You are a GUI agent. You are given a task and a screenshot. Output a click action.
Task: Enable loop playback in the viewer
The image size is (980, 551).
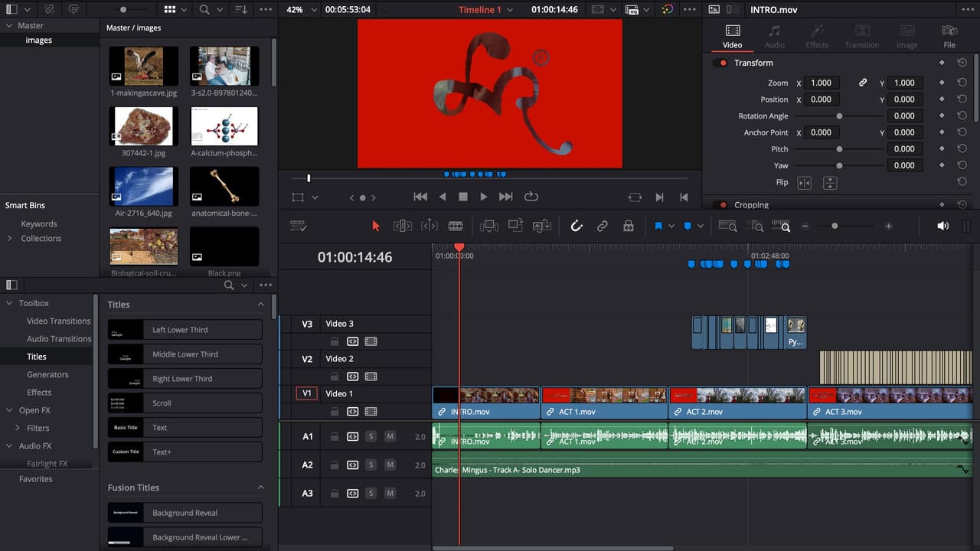click(x=531, y=197)
